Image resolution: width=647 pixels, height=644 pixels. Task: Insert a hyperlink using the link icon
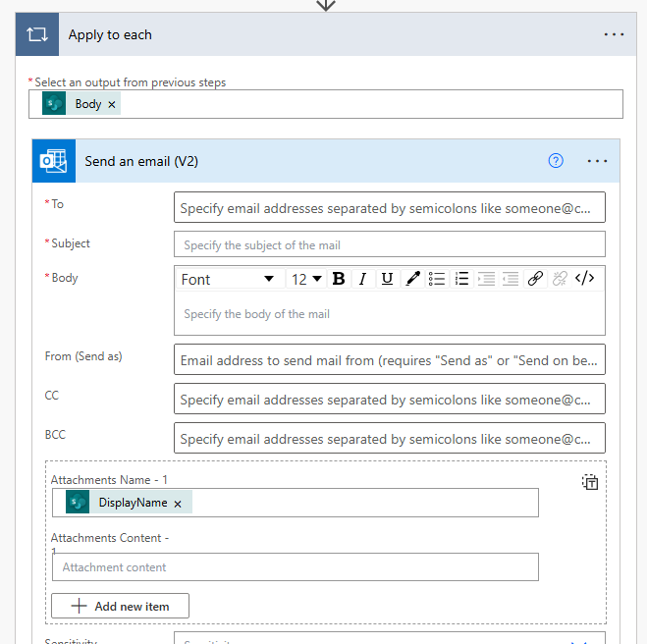pos(535,279)
